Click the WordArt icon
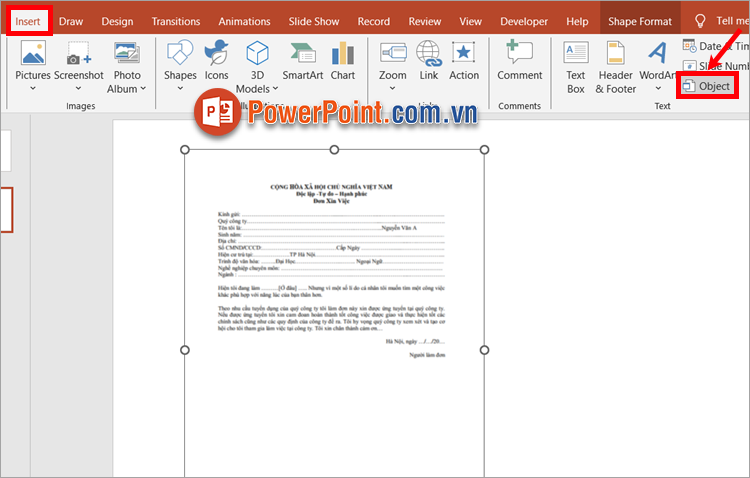This screenshot has height=478, width=750. pyautogui.click(x=658, y=53)
